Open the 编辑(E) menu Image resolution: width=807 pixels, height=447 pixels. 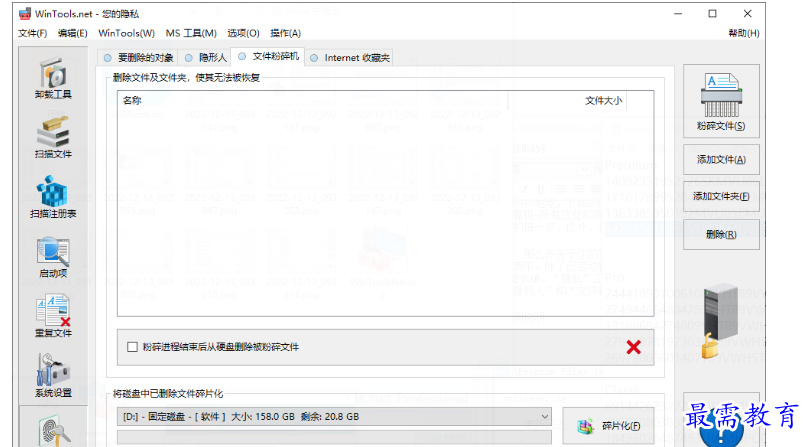coord(73,33)
